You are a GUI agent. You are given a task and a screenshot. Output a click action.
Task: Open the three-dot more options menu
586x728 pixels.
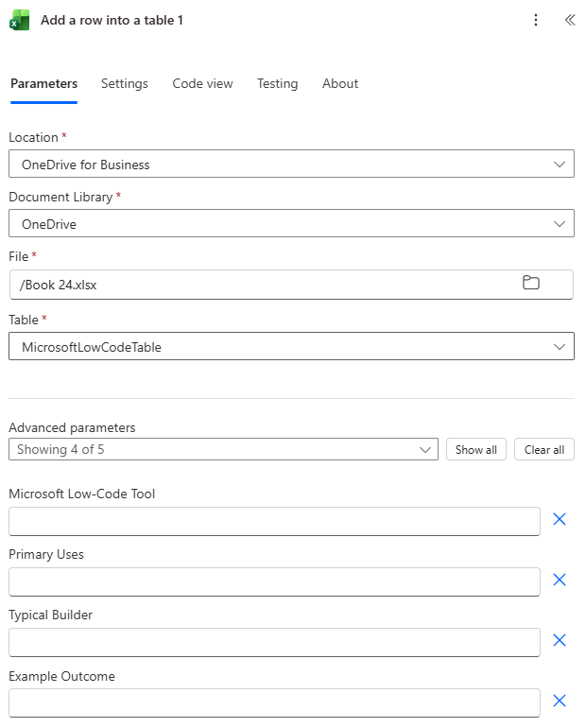(535, 20)
